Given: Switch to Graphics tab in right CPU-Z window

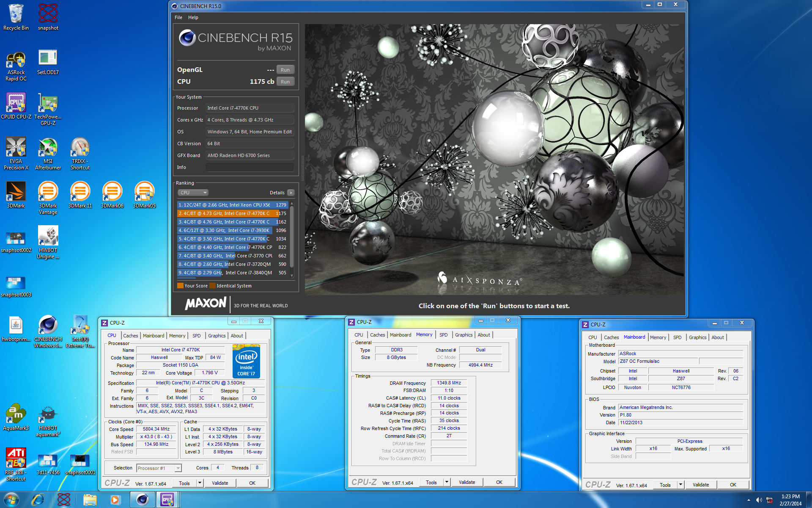Looking at the screenshot, I should [697, 337].
